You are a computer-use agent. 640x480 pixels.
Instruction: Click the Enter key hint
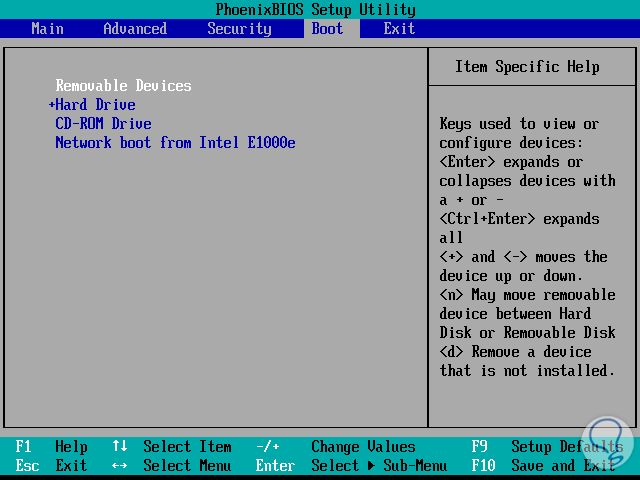point(276,465)
